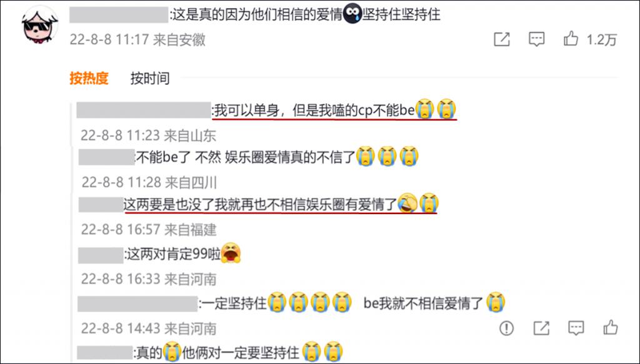Click the screaming emoji after 这两对肯定99啦

pos(231,253)
